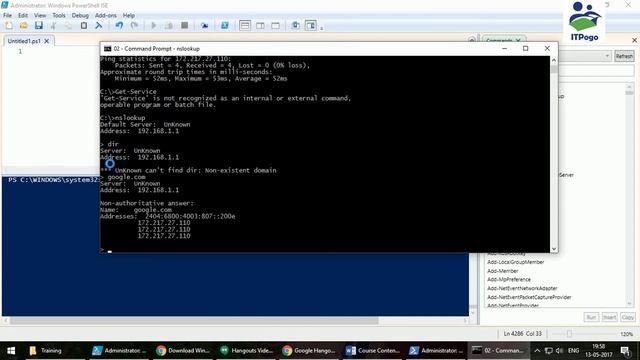Image resolution: width=640 pixels, height=360 pixels.
Task: Show the script pane on right layout icon
Action: click(260, 25)
